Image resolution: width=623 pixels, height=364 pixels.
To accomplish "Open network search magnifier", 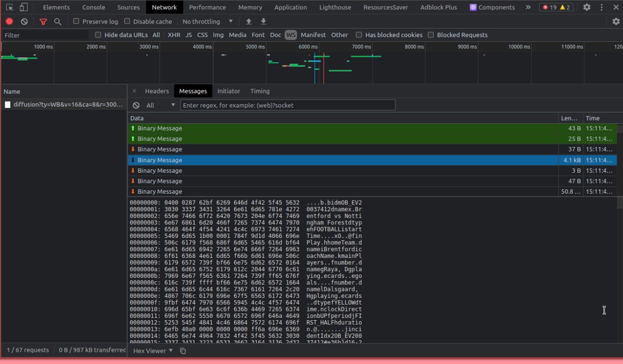I will [x=57, y=21].
